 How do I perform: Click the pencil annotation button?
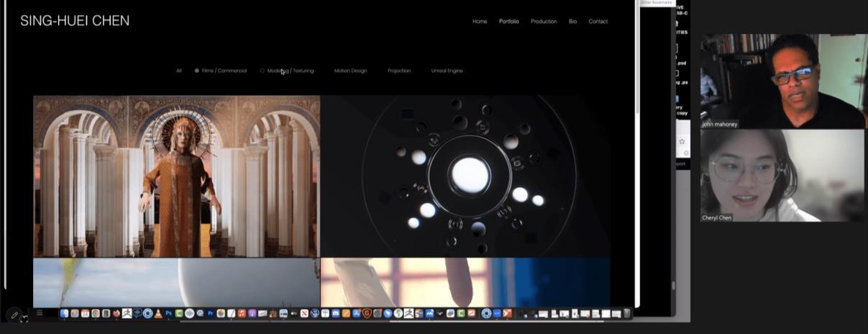tap(14, 315)
